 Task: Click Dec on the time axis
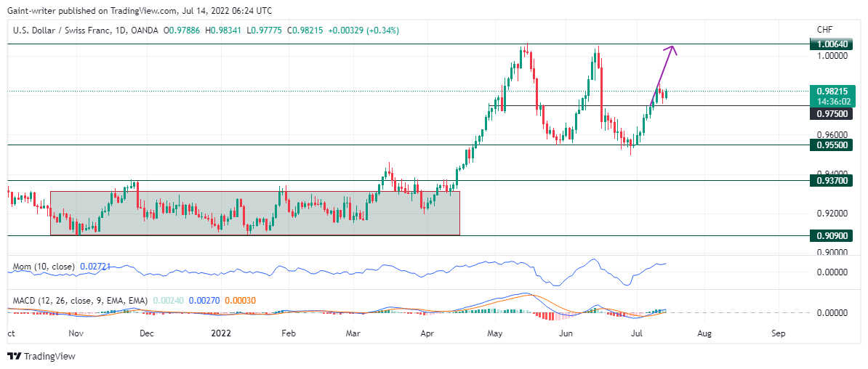(148, 333)
